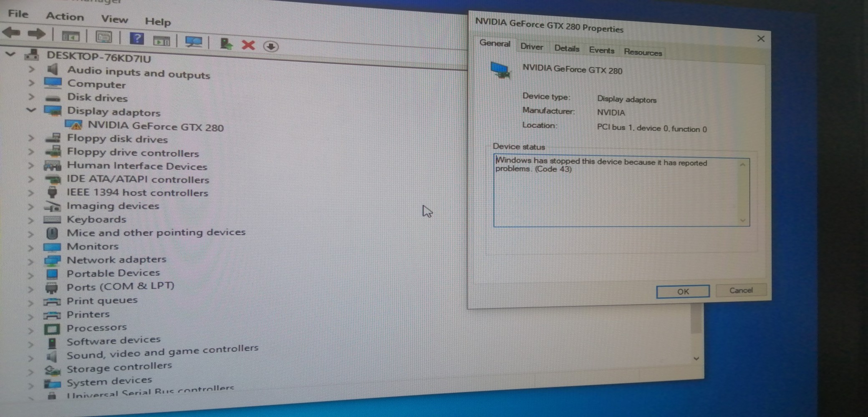Screen dimensions: 868x417
Task: Collapse the DESKTOP-76KD7IU root node
Action: [10, 54]
